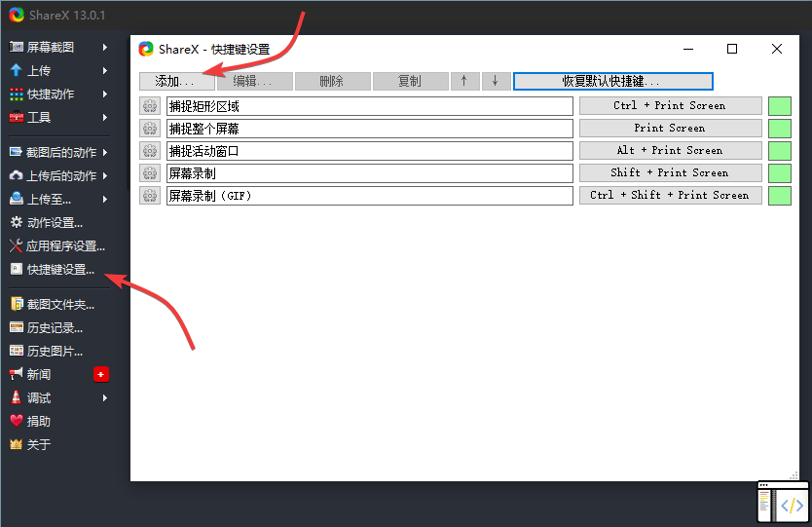812x527 pixels.
Task: Select the 捕捉矩形区域 description field
Action: click(369, 106)
